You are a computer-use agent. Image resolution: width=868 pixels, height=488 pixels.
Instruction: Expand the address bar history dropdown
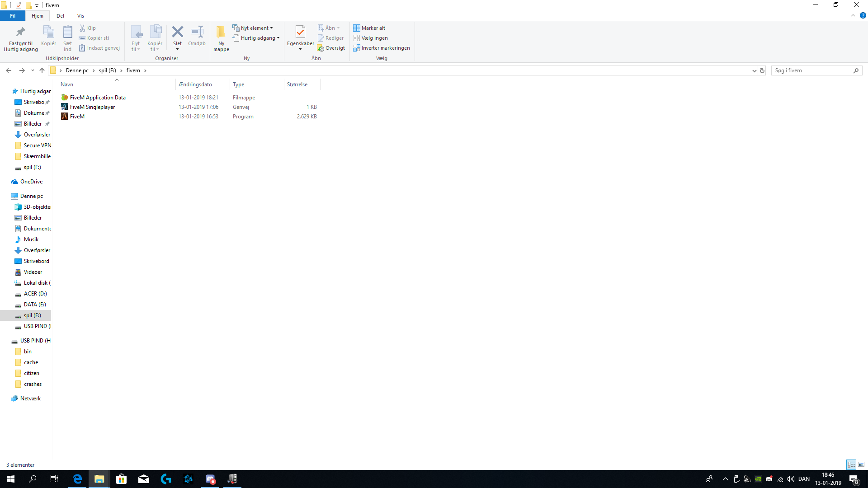click(x=754, y=70)
